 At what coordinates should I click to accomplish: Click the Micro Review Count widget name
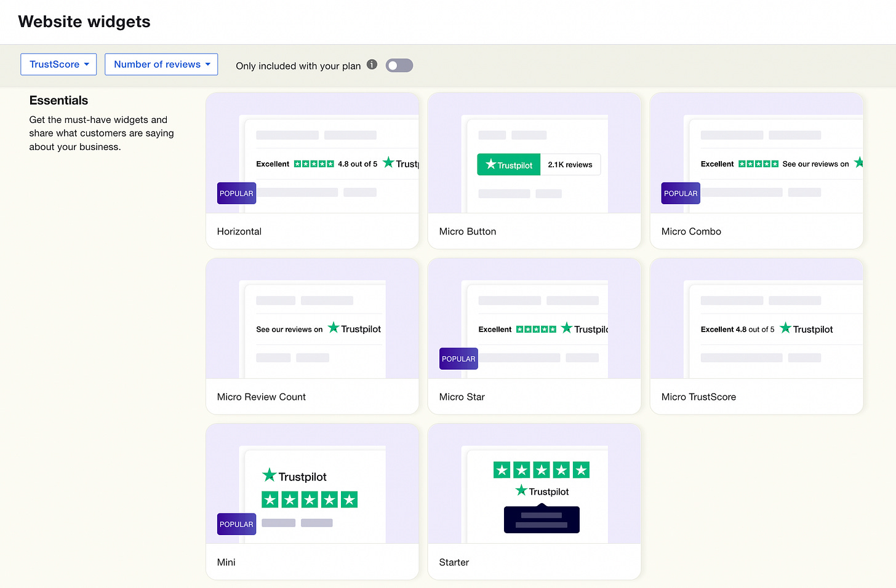coord(262,397)
